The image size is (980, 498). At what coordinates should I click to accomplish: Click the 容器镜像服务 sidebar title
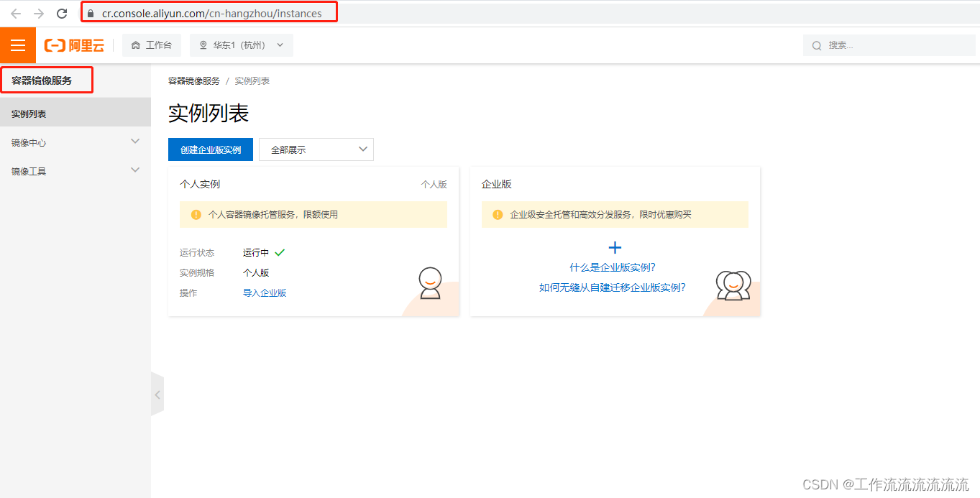[x=42, y=80]
